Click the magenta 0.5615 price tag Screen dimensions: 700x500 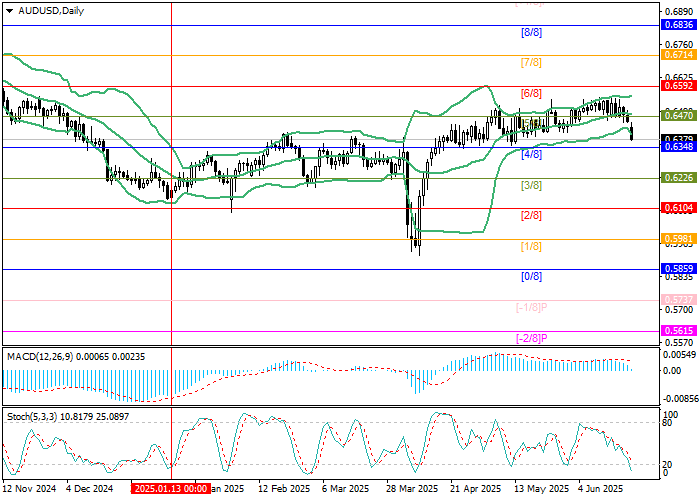click(677, 330)
